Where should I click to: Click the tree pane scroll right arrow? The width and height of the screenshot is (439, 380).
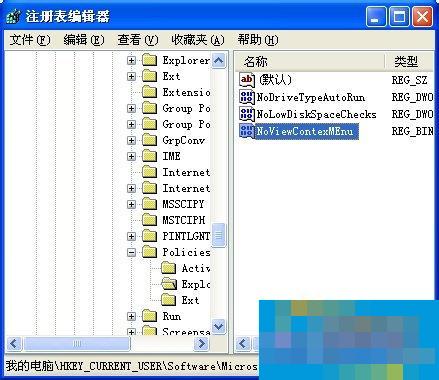pos(201,343)
